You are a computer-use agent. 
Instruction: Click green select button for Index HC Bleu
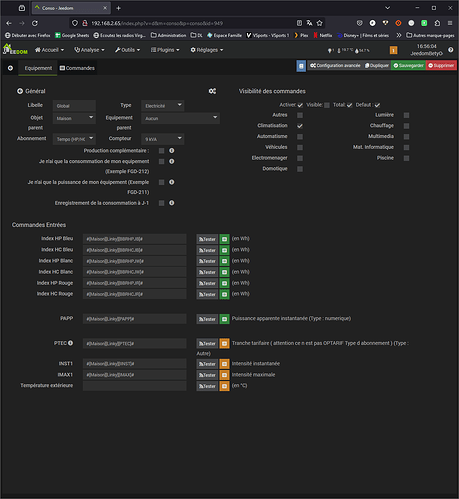click(x=225, y=250)
